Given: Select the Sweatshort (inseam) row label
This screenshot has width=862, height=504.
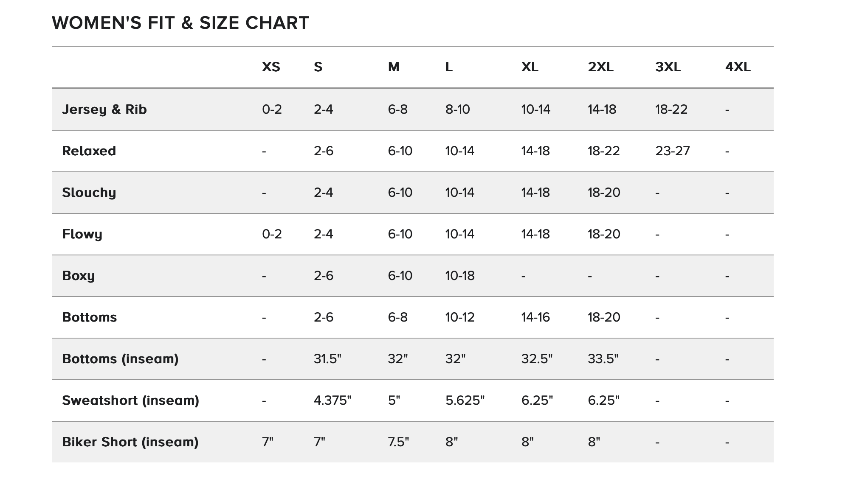Looking at the screenshot, I should tap(130, 400).
